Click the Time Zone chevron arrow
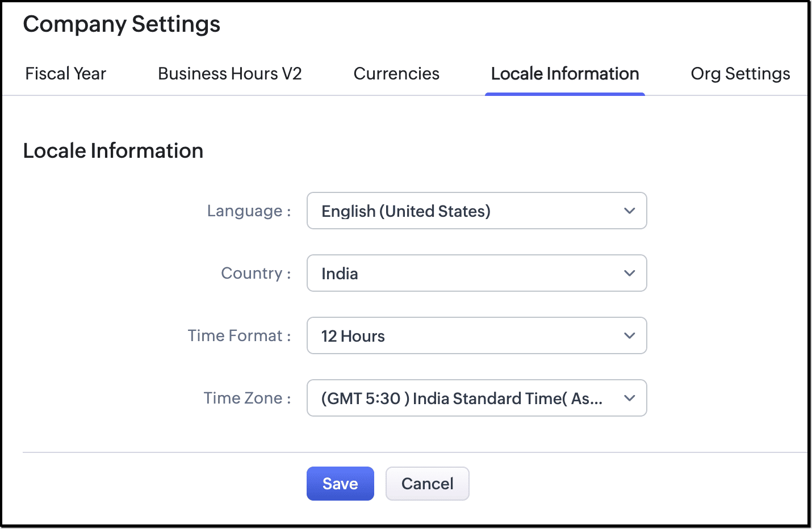 [629, 398]
